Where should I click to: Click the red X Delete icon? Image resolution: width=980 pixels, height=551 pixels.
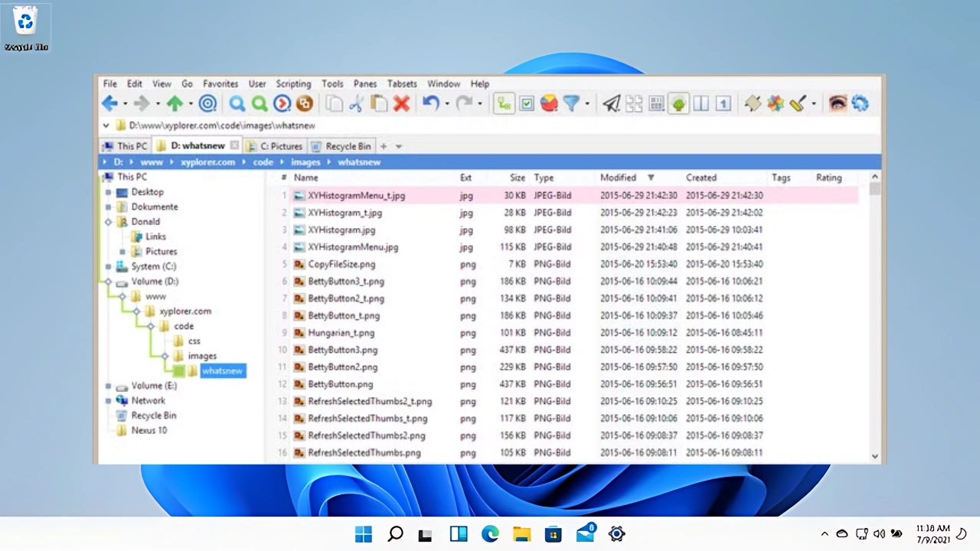tap(401, 103)
